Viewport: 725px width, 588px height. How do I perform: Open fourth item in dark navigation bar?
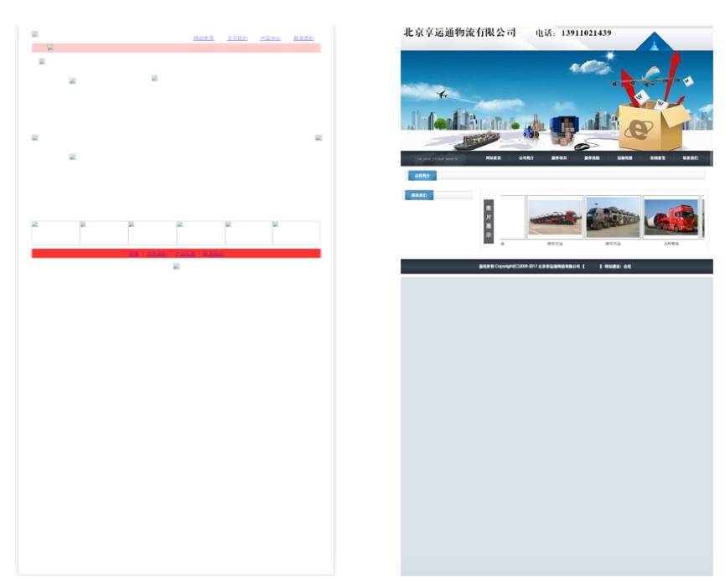(x=592, y=158)
